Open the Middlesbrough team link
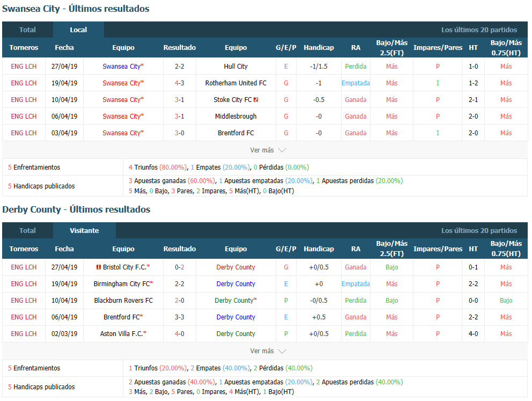Screen dimensions: 532x401 (x=236, y=116)
